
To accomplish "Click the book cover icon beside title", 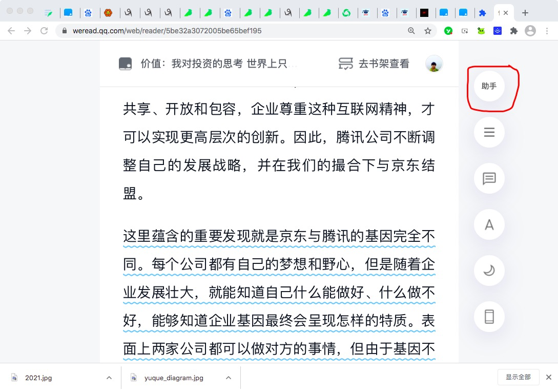I will click(x=125, y=64).
